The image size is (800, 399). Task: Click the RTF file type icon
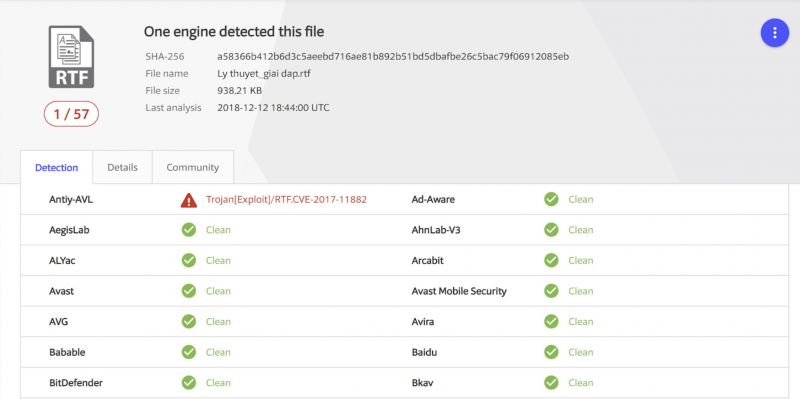click(71, 57)
